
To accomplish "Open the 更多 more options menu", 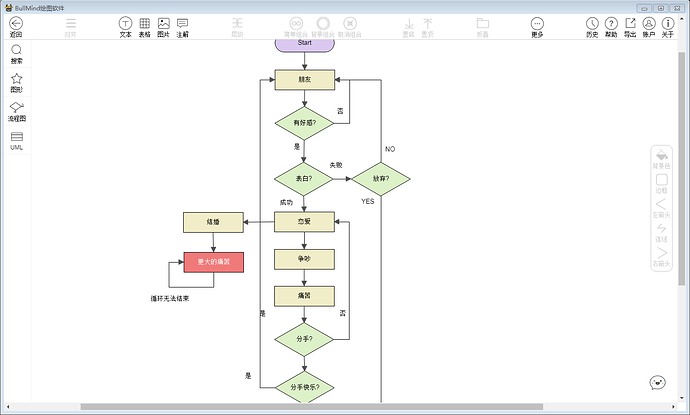I will pos(537,23).
